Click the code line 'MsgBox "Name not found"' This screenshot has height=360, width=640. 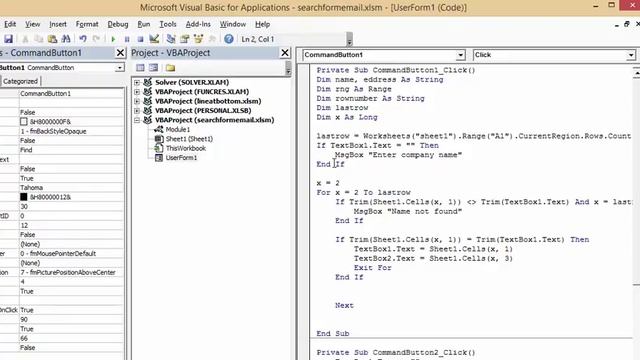pyautogui.click(x=408, y=211)
